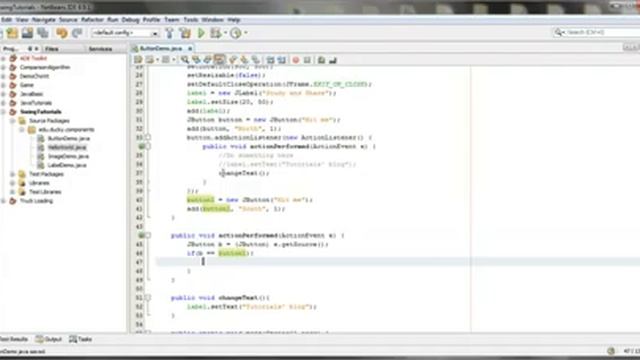Click override glyph beside inner actionPerformed line 34

[x=141, y=146]
